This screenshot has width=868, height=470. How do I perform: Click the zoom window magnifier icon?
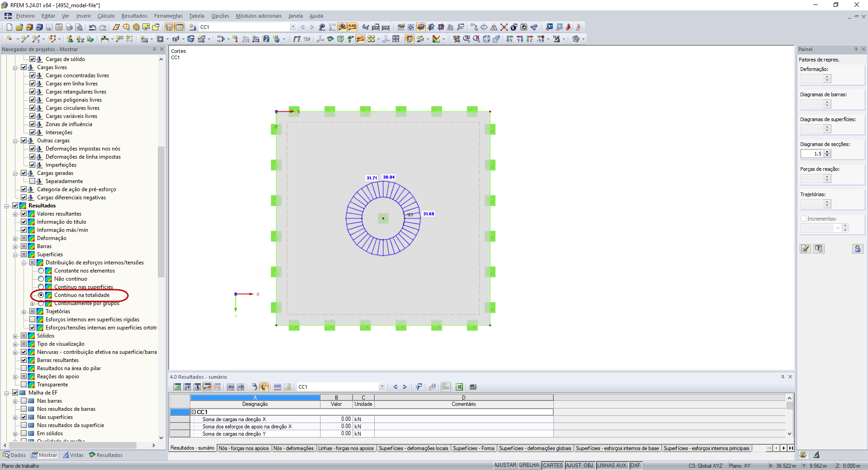(466, 39)
